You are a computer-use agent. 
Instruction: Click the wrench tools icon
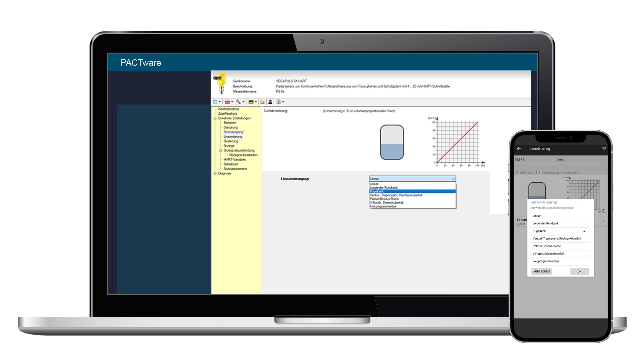[x=238, y=102]
